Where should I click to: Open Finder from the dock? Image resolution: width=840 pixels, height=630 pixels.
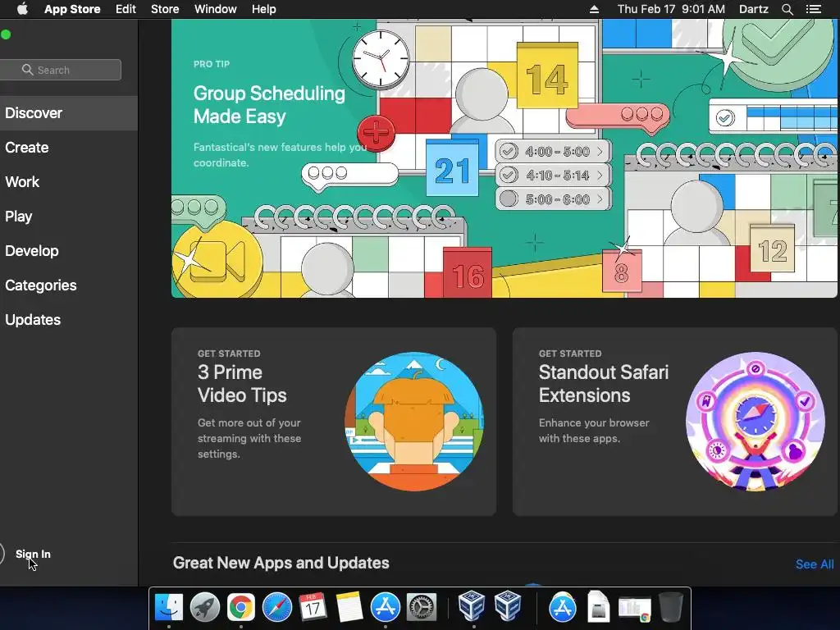[169, 607]
